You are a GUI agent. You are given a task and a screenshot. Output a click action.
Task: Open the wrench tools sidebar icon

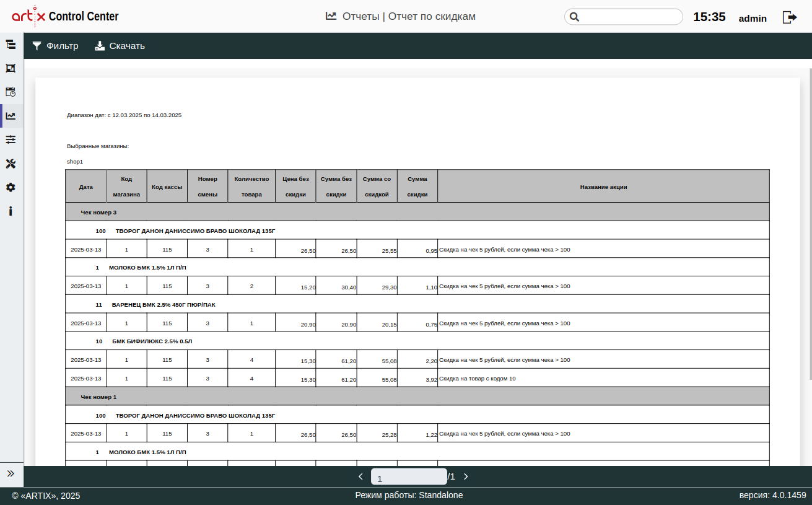pyautogui.click(x=11, y=164)
